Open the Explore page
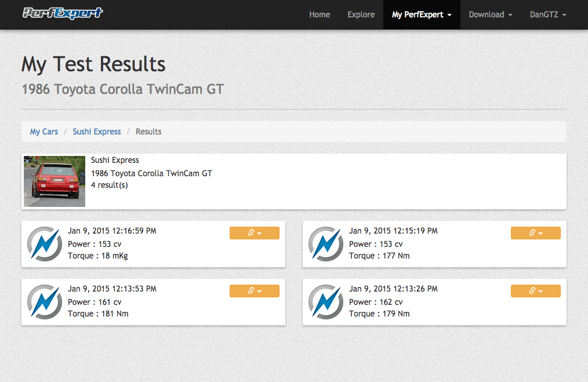This screenshot has height=382, width=588. [x=361, y=14]
